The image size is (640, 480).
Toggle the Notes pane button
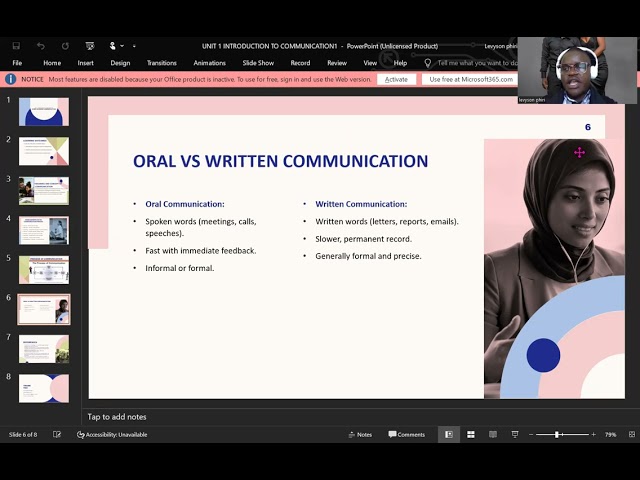click(360, 435)
